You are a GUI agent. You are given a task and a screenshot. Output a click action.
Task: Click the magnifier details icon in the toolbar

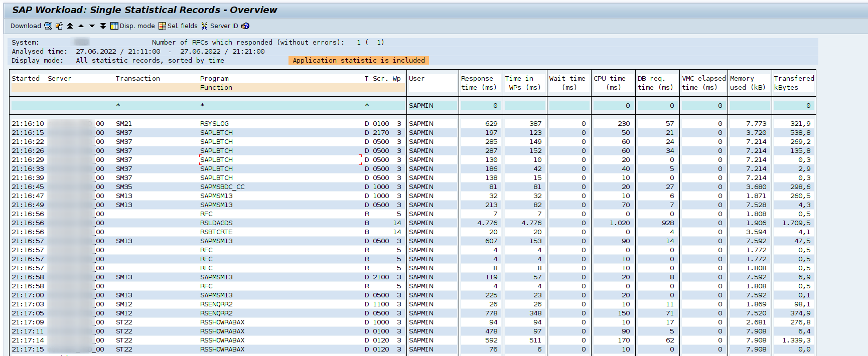coord(48,26)
